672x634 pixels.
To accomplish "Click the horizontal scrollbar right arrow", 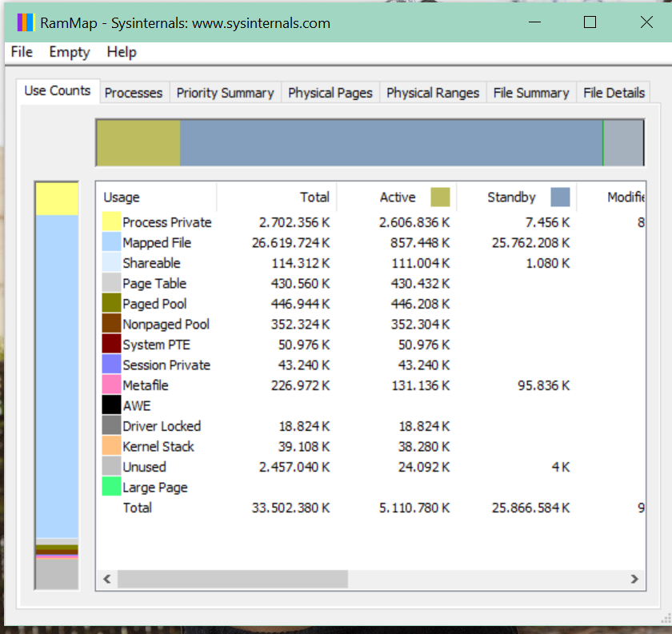I will (x=634, y=579).
